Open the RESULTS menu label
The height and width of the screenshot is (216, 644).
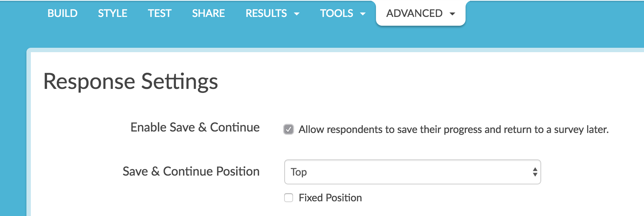click(x=266, y=13)
